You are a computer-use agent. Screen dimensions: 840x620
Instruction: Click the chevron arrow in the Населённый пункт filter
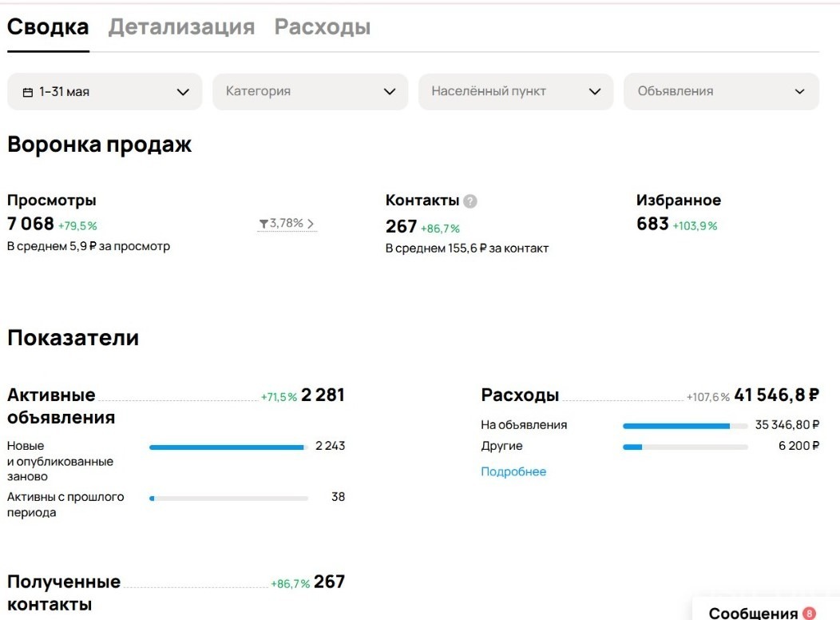(595, 92)
